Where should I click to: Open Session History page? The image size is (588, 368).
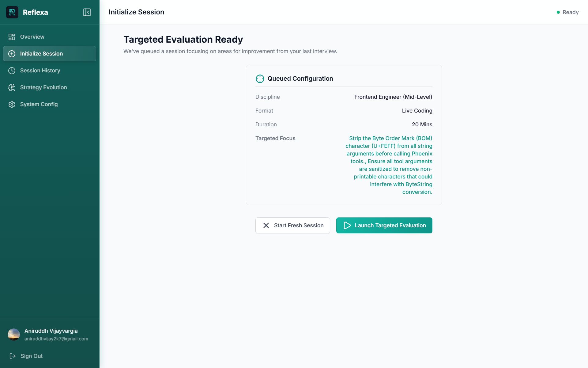pyautogui.click(x=50, y=71)
